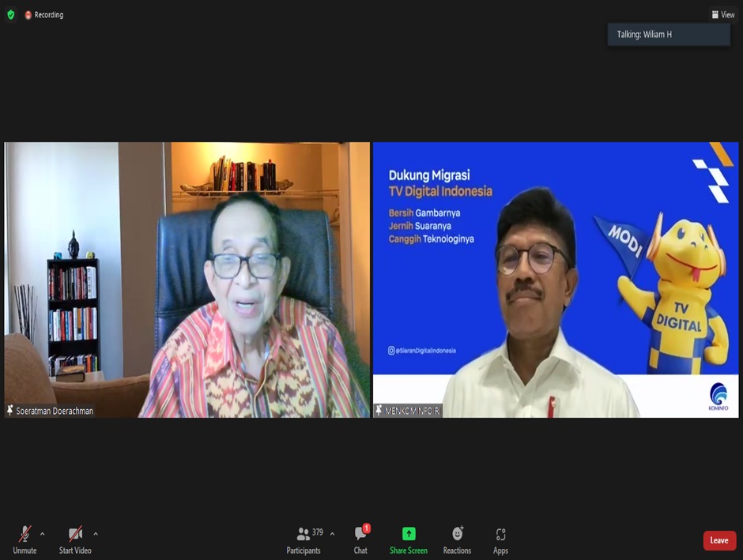Open the Chat panel
The image size is (743, 560).
[x=360, y=539]
